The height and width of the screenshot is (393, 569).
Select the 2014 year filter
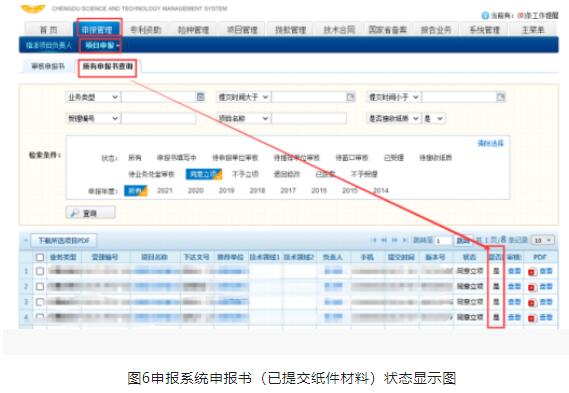380,191
